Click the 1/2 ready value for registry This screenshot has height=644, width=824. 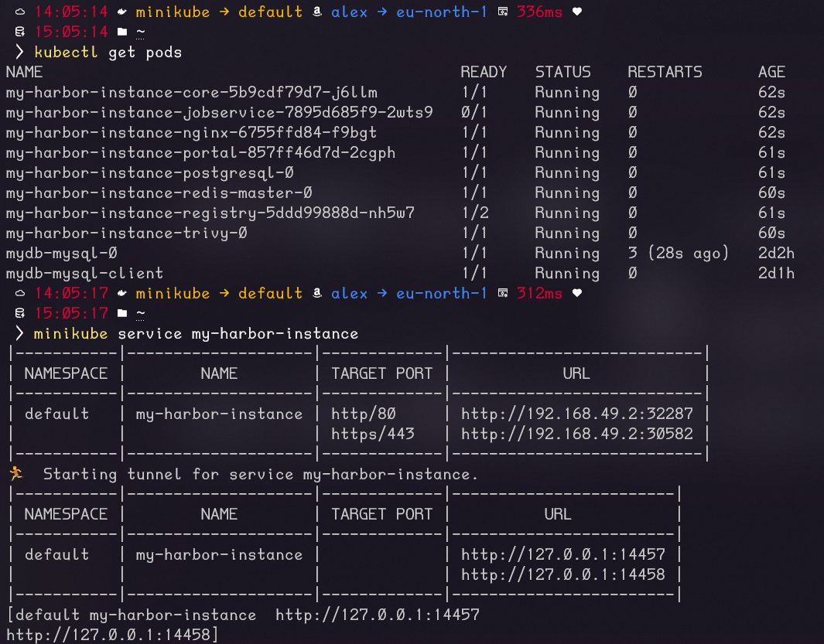[475, 213]
